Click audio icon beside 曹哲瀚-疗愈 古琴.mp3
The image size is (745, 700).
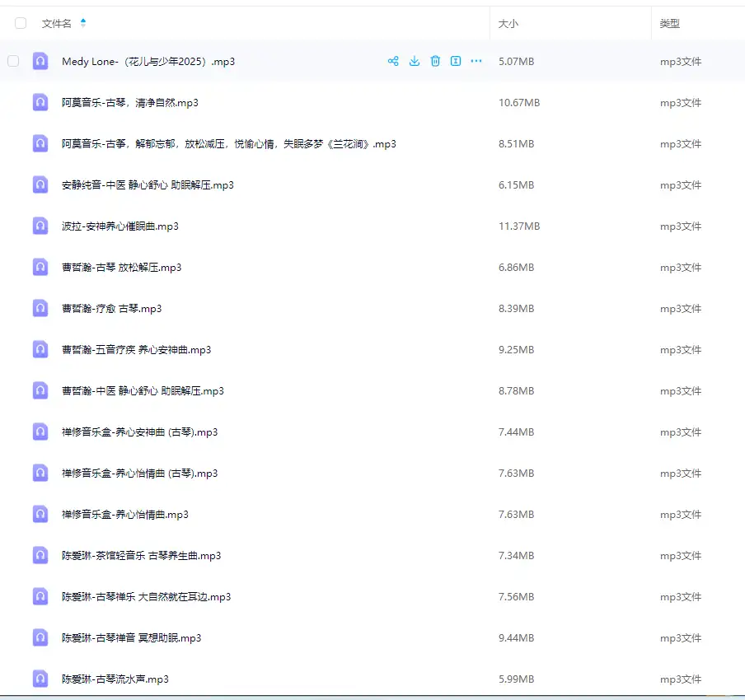(40, 308)
